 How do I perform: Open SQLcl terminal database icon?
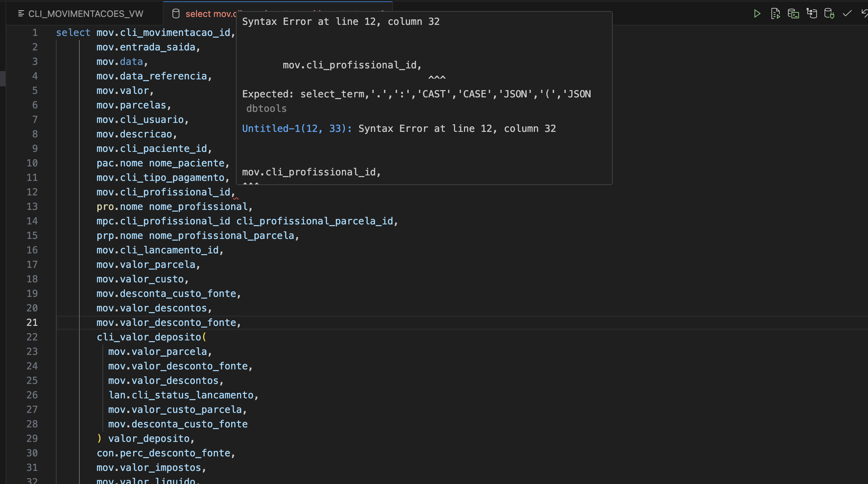coord(793,14)
